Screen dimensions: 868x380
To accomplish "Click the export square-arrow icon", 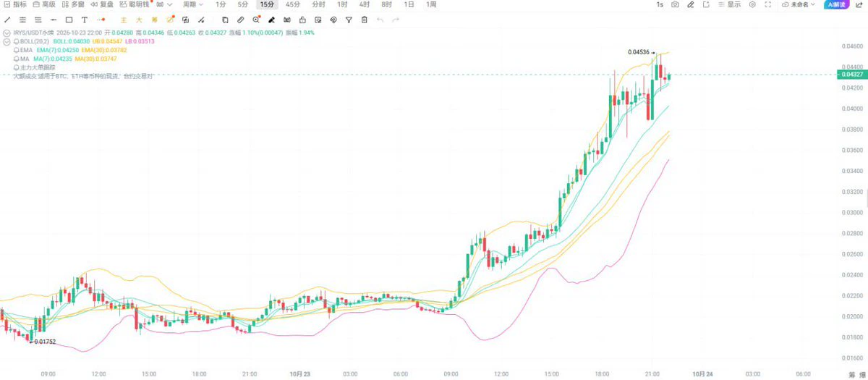I will [x=707, y=4].
